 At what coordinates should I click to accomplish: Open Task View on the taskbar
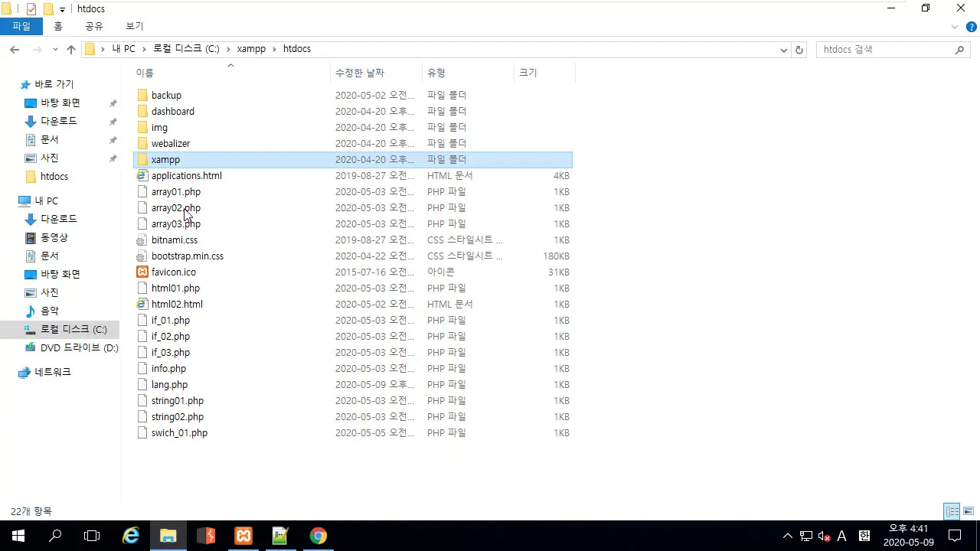coord(92,536)
